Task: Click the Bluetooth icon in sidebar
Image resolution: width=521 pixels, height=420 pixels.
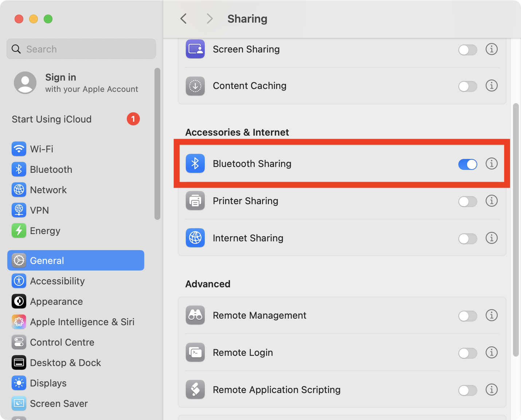Action: click(19, 169)
